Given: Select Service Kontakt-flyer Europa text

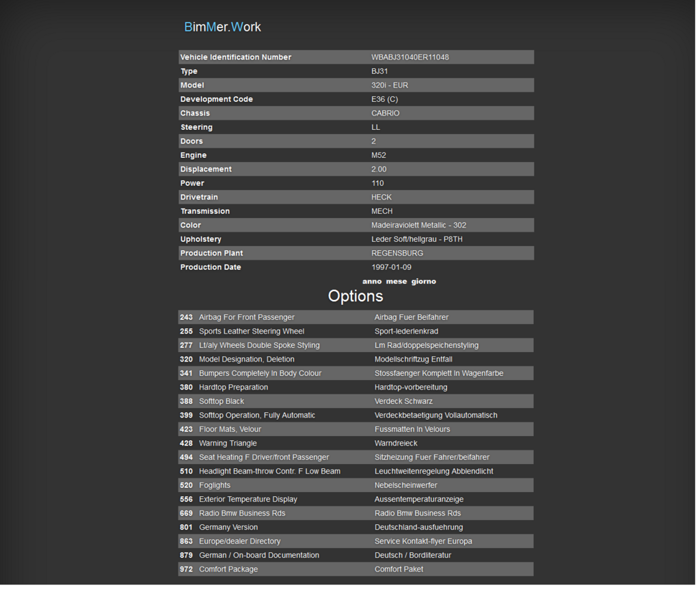Looking at the screenshot, I should point(423,541).
